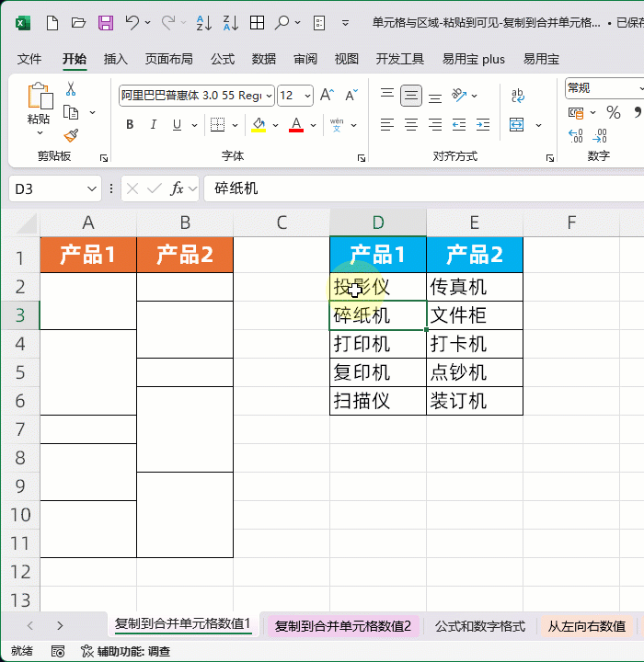Click the Cut scissors icon
The image size is (644, 662).
point(71,89)
